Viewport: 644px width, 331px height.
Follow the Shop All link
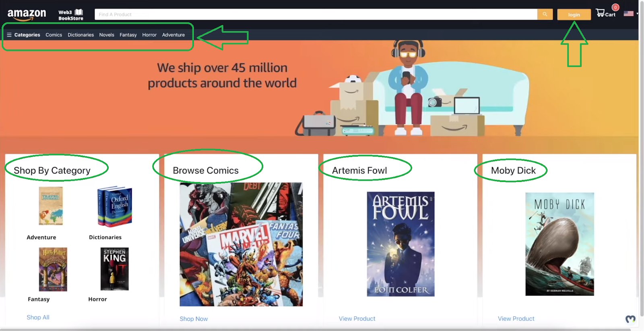coord(38,317)
